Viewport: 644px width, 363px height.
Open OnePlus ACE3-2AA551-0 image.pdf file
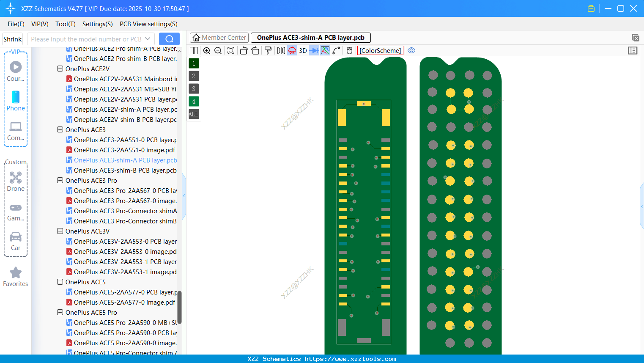[121, 150]
